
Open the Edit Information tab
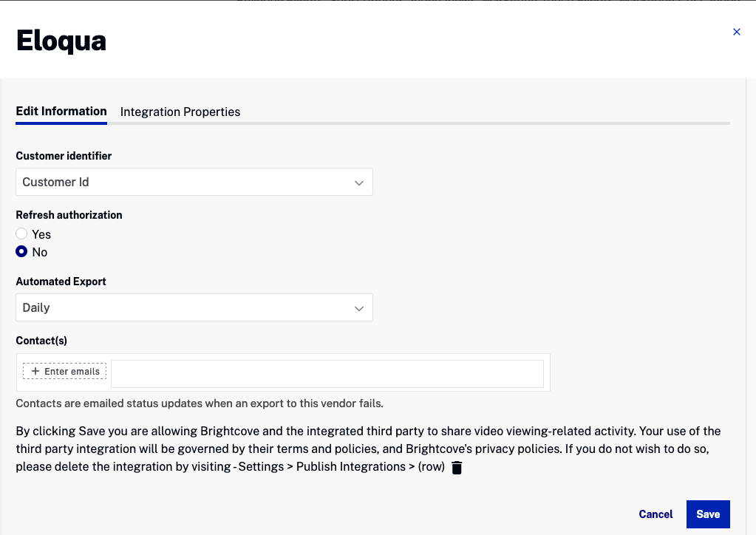pyautogui.click(x=61, y=112)
